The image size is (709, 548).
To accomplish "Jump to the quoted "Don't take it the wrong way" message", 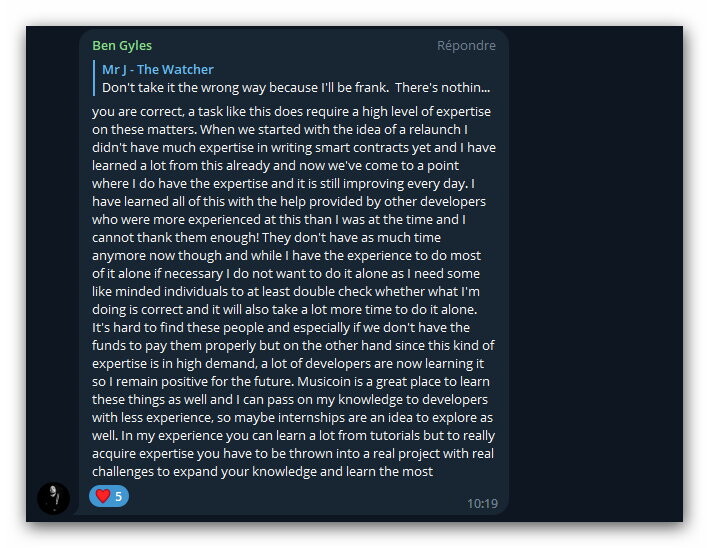I will pyautogui.click(x=296, y=87).
